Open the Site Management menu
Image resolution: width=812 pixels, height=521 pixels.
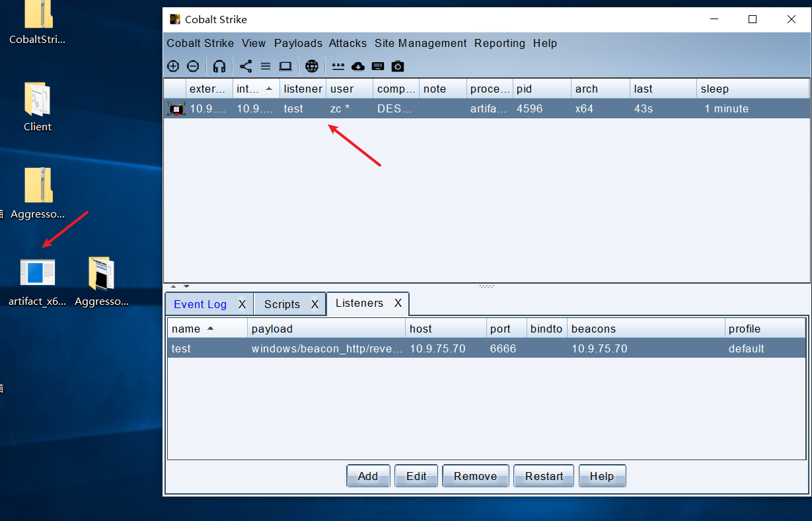421,43
